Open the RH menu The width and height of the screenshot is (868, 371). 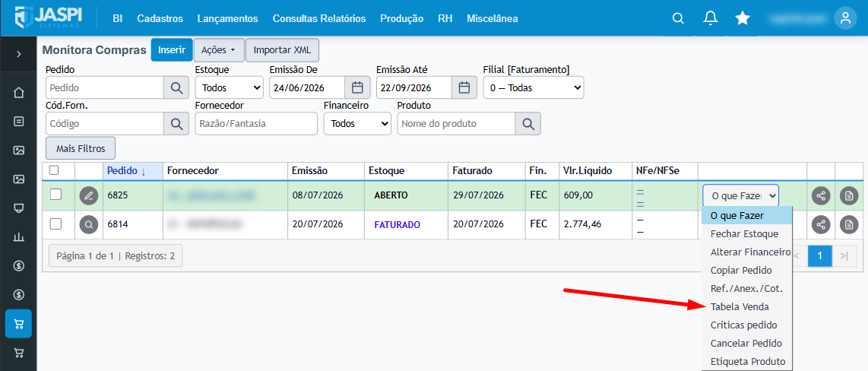click(445, 18)
